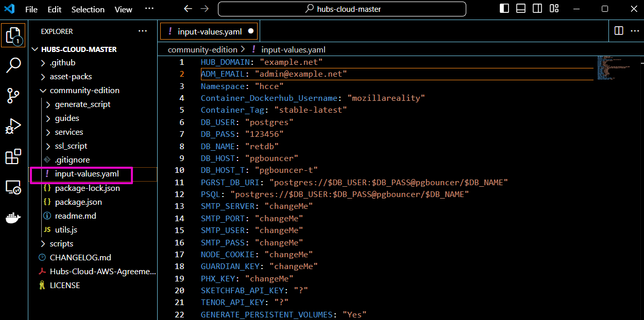
Task: Open the Search view in activity bar
Action: click(x=13, y=65)
